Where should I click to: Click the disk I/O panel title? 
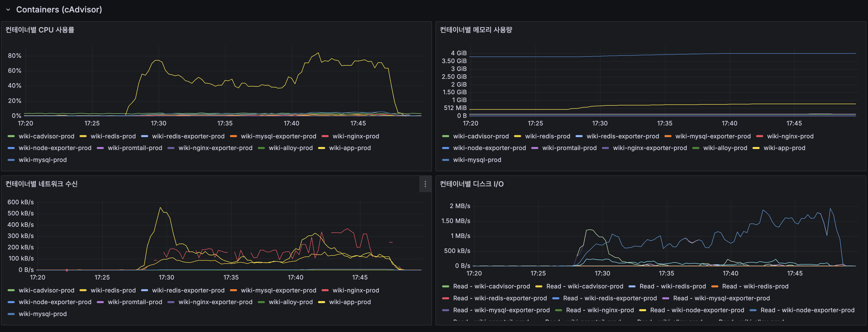coord(471,184)
